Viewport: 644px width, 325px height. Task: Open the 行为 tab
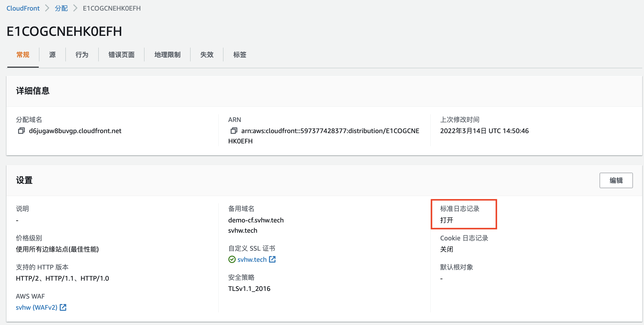[82, 55]
